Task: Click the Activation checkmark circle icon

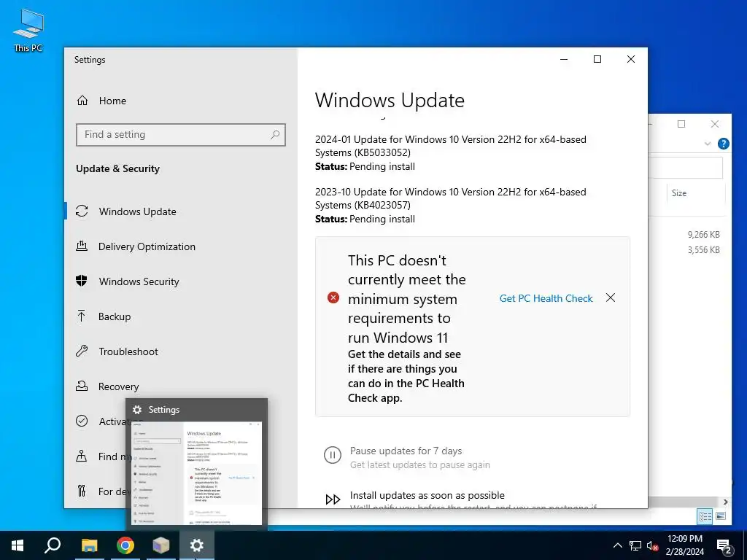Action: tap(82, 421)
